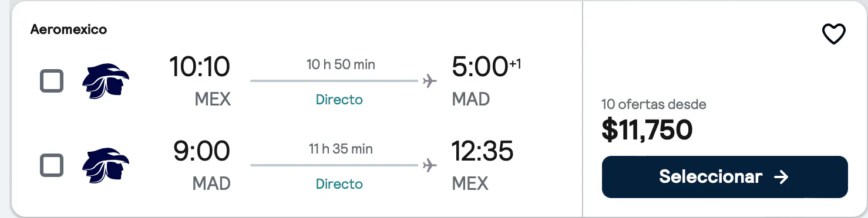Click airplane icon on outbound flight line
This screenshot has width=868, height=218.
coord(430,81)
